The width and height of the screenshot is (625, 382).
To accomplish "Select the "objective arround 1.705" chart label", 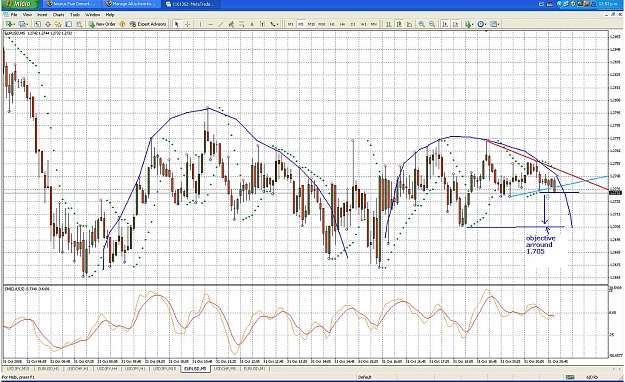I will point(540,245).
